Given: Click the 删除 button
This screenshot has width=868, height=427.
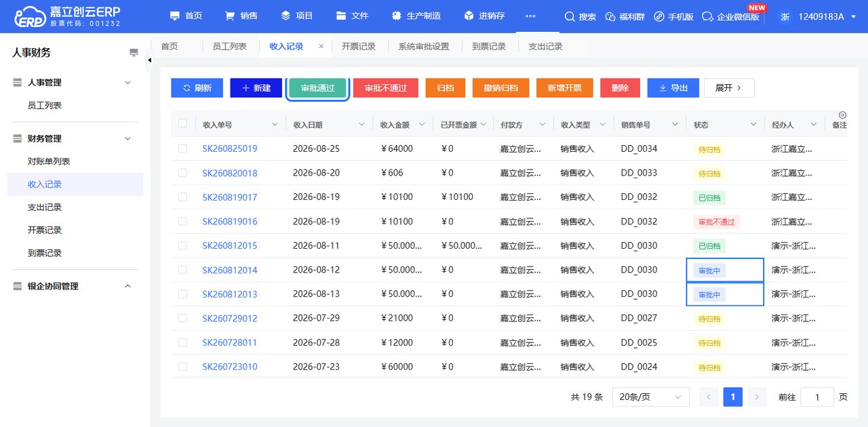Looking at the screenshot, I should pos(620,88).
